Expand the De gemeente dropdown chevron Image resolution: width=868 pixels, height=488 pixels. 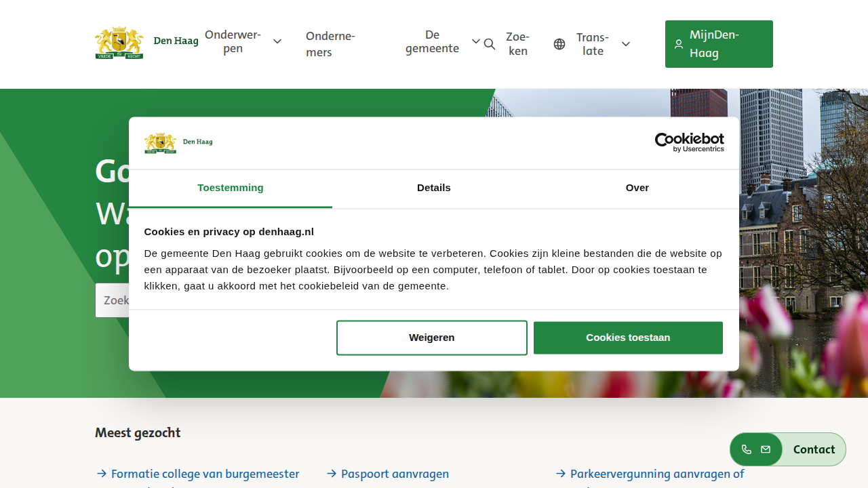tap(475, 41)
